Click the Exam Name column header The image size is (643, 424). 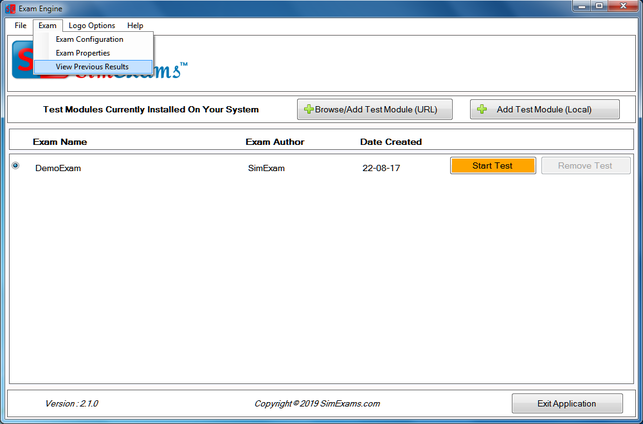[60, 142]
